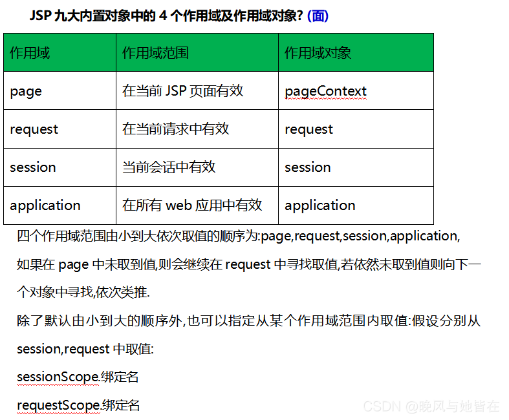This screenshot has height=420, width=509.
Task: Click 'request' in the 作用域对象 column
Action: [356, 129]
